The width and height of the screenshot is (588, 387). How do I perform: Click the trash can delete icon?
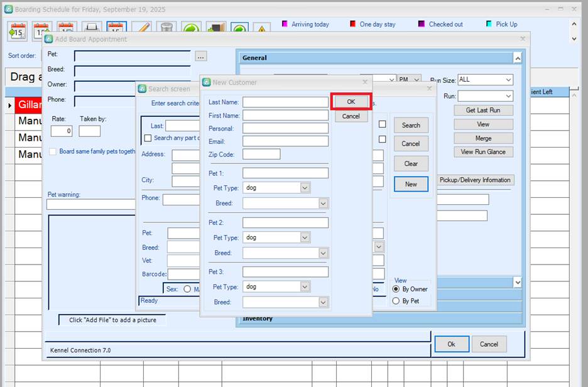click(166, 30)
